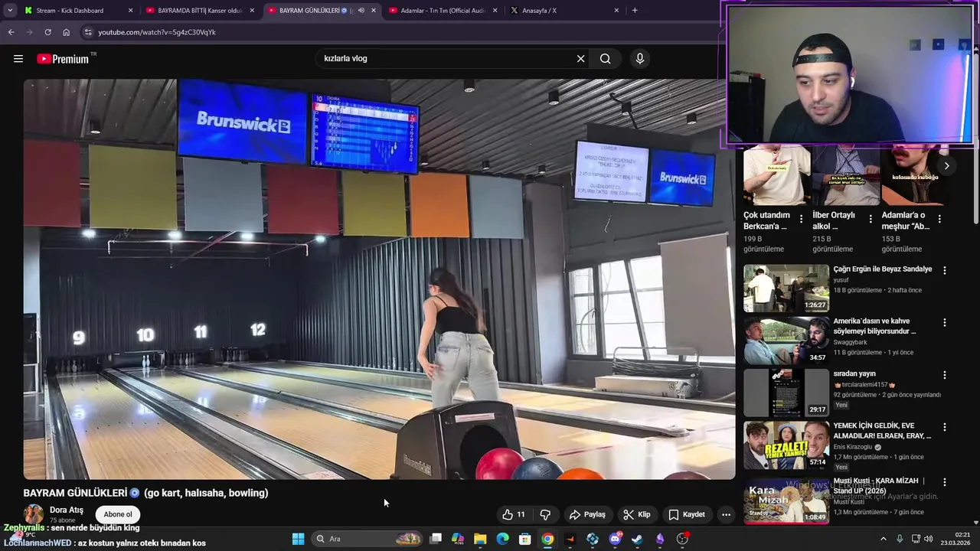Close the Anasayfa / X tab
Image resolution: width=980 pixels, height=551 pixels.
click(616, 11)
